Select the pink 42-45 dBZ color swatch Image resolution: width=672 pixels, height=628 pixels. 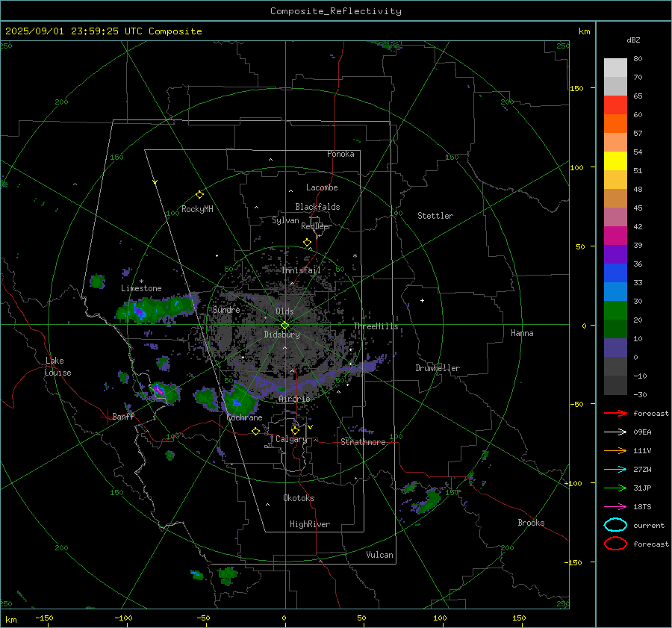pos(615,217)
